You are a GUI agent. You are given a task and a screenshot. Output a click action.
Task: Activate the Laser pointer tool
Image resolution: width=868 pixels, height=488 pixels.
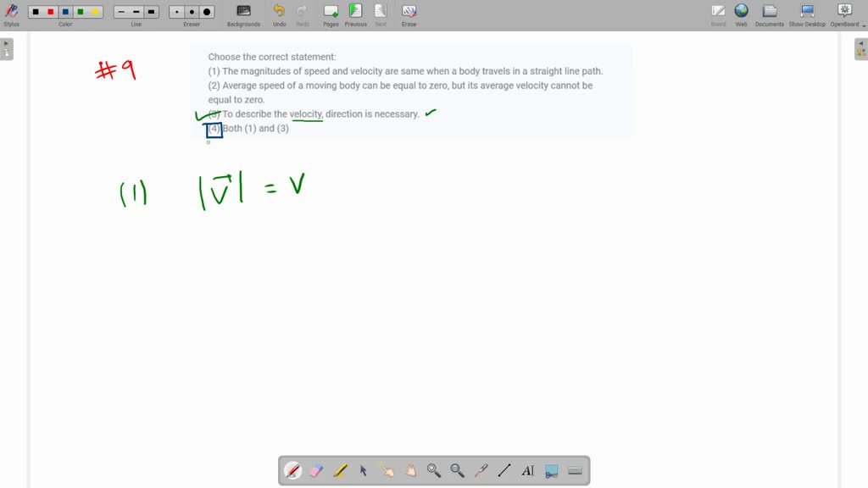(480, 470)
